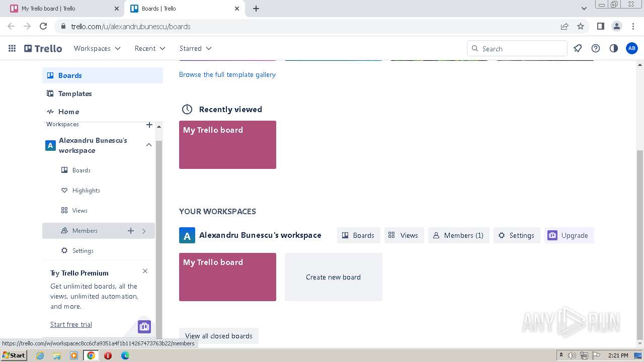Screen dimensions: 644x362
Task: Open workspace Views button in header row
Action: coord(404,235)
